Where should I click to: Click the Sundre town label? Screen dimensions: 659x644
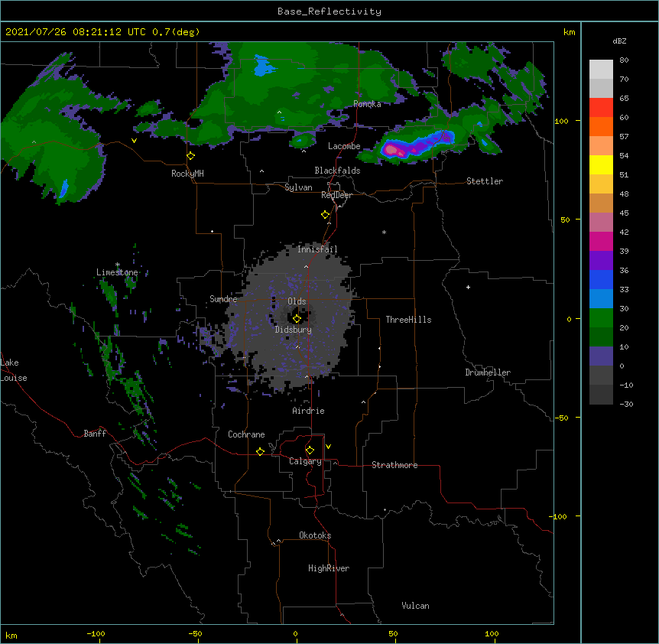[x=223, y=299]
